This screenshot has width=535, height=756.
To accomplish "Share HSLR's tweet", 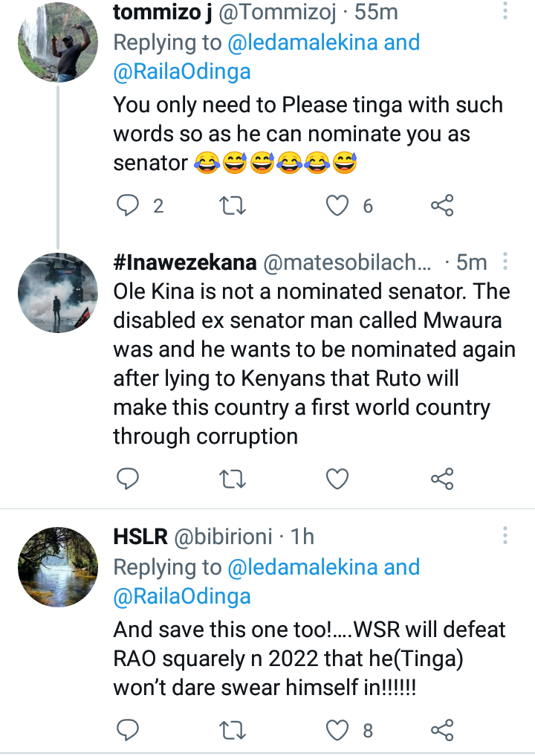I will pos(442,730).
